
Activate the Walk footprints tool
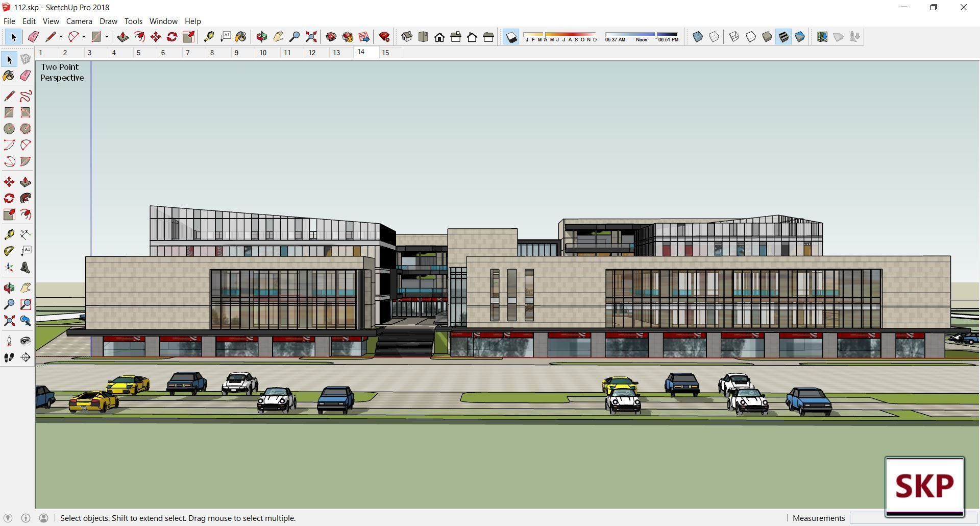tap(9, 357)
